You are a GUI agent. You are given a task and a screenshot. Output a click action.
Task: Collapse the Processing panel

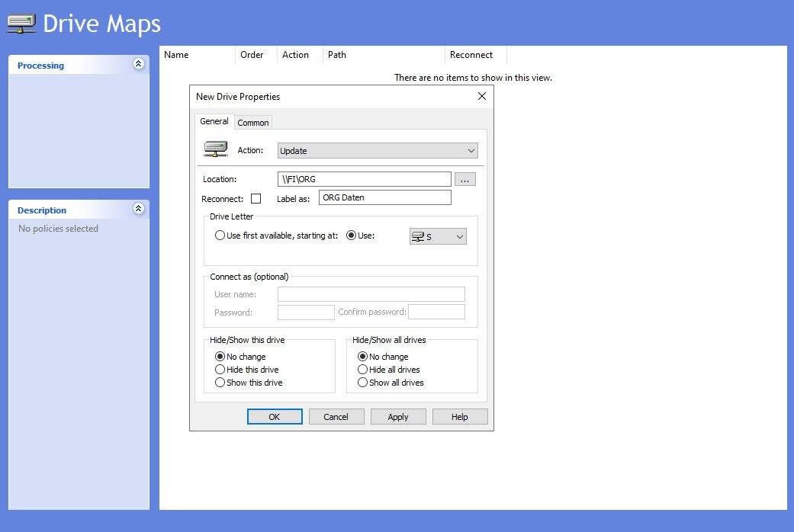click(x=138, y=65)
